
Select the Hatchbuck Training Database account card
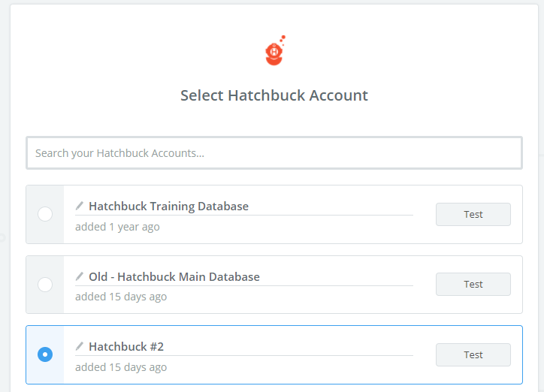(x=274, y=214)
